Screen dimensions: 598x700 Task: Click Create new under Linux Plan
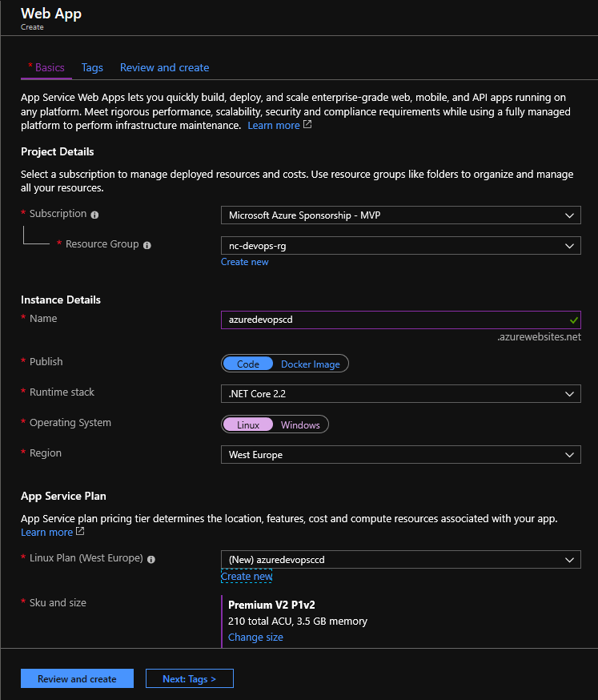tap(247, 577)
